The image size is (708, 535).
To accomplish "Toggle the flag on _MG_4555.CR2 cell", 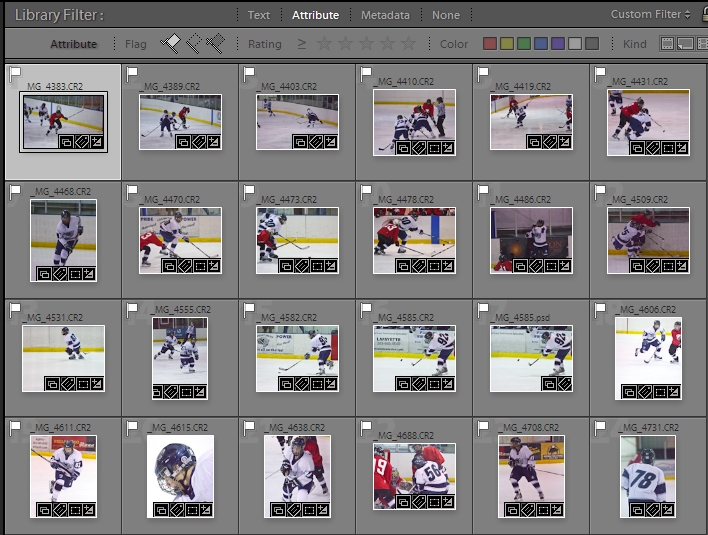I will pos(133,310).
